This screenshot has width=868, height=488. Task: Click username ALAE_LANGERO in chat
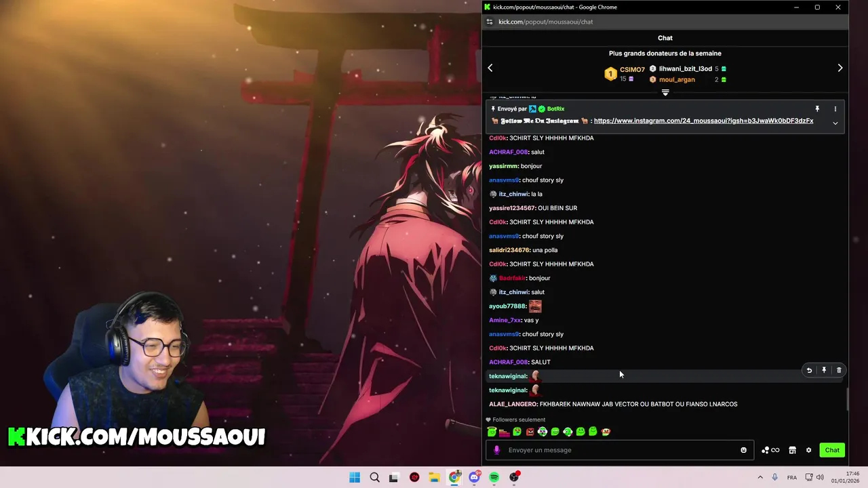[513, 404]
